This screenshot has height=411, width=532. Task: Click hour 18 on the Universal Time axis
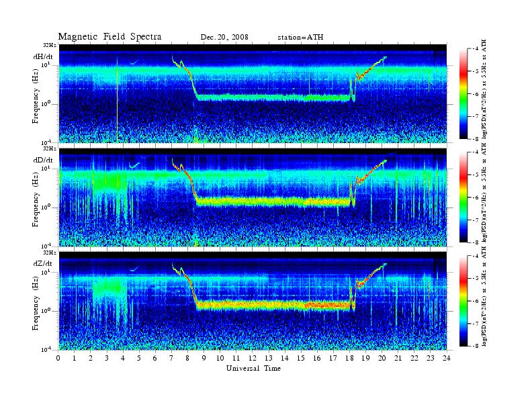point(349,358)
